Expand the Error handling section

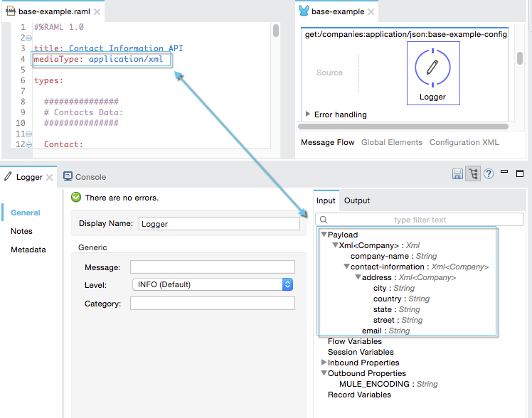[308, 114]
